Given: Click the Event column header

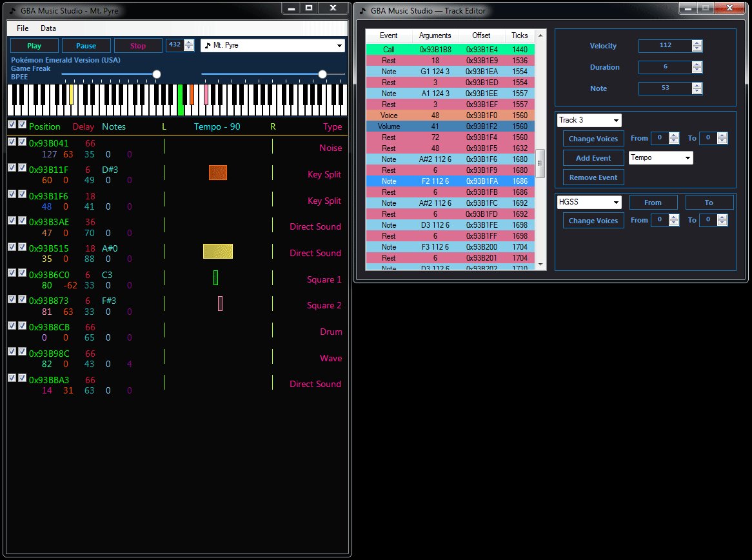Looking at the screenshot, I should (388, 35).
